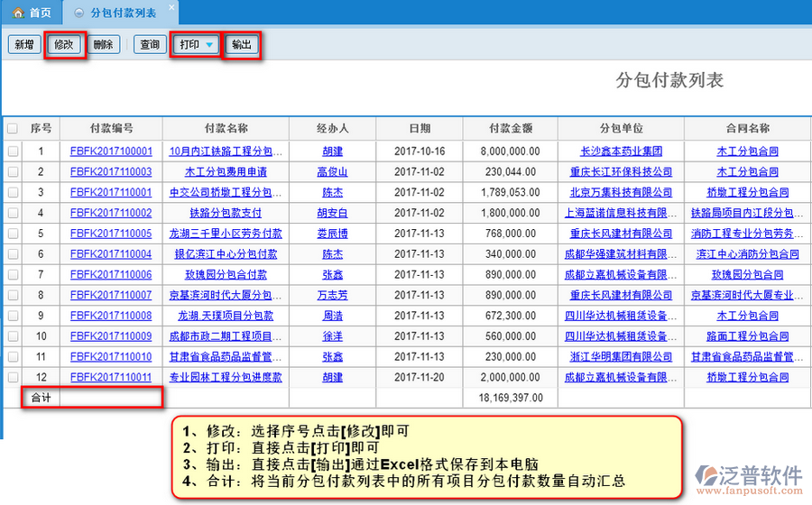Click the 修改 button
Image resolution: width=812 pixels, height=505 pixels.
pos(65,44)
